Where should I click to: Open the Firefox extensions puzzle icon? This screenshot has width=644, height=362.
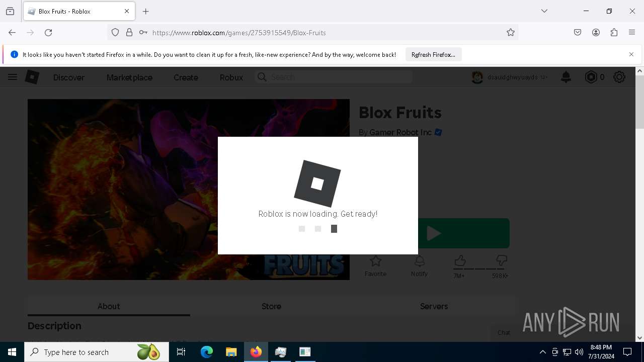pyautogui.click(x=614, y=32)
